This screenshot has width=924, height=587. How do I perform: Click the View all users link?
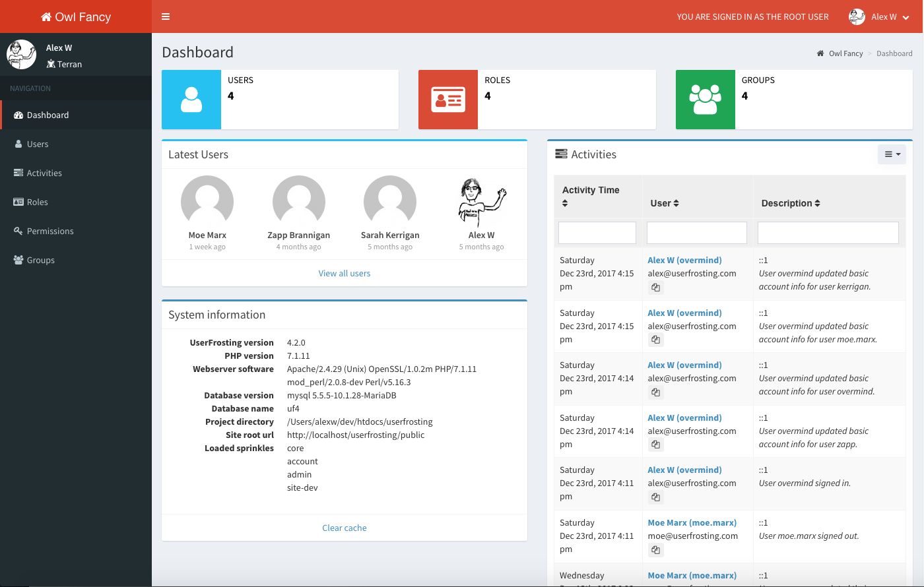pyautogui.click(x=344, y=273)
